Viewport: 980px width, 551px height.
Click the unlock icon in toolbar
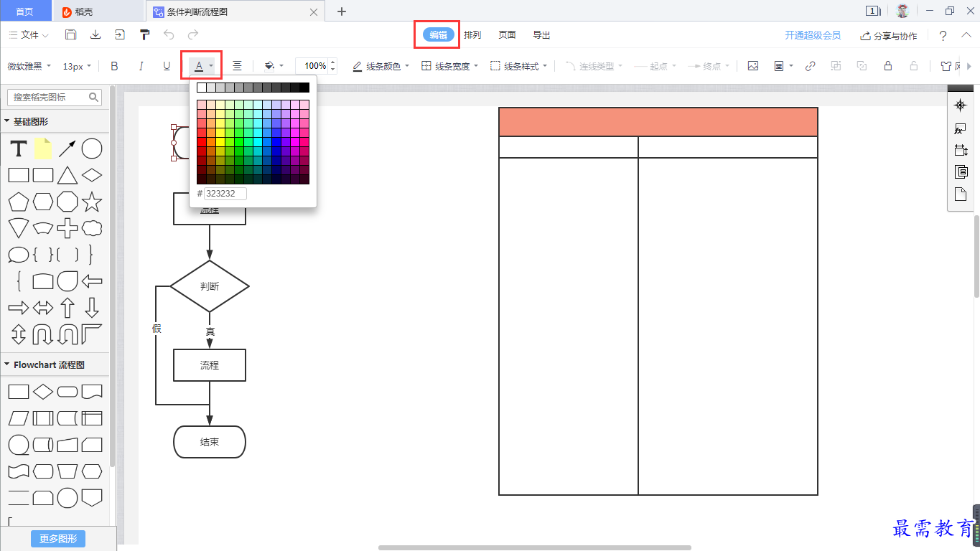pyautogui.click(x=914, y=66)
